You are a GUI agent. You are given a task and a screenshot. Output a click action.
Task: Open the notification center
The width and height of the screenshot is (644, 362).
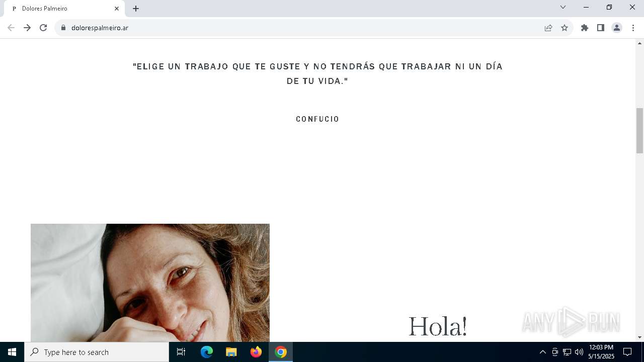tap(627, 352)
